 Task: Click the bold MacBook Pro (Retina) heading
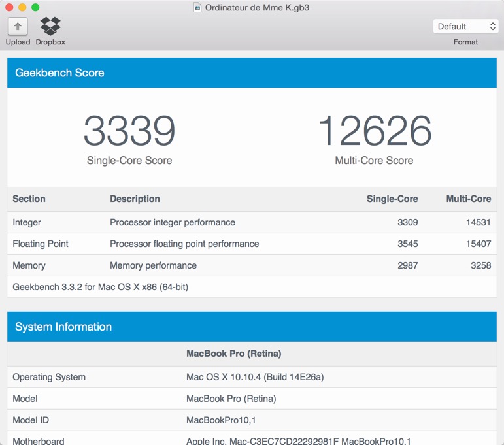click(234, 354)
